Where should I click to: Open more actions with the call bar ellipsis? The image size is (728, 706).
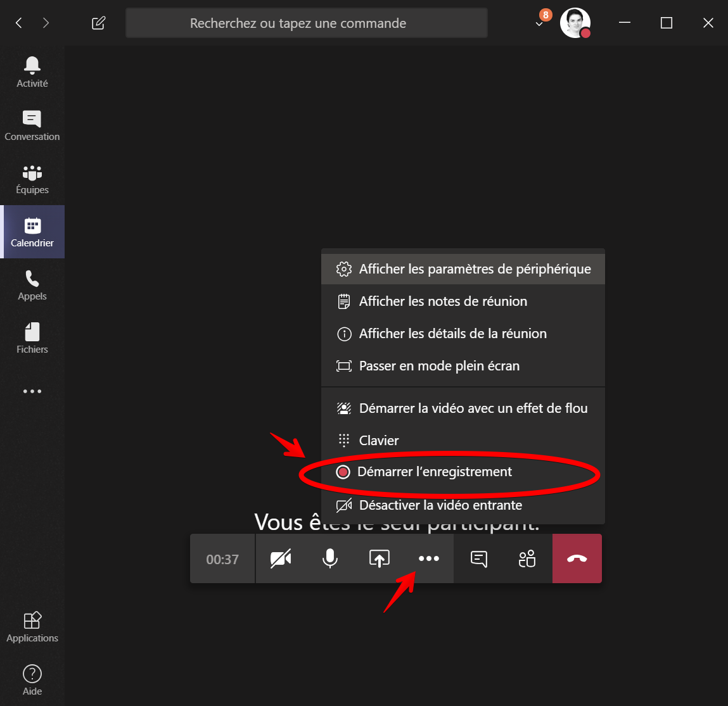pos(429,558)
